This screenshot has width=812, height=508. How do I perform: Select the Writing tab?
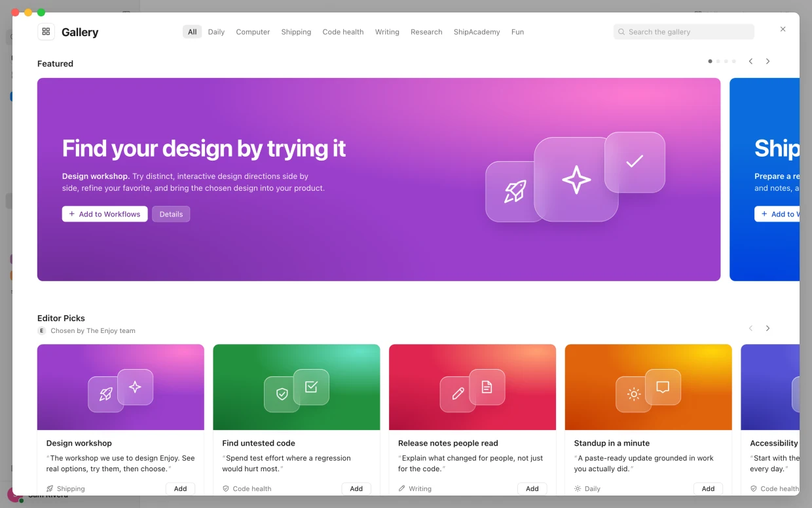pyautogui.click(x=387, y=31)
